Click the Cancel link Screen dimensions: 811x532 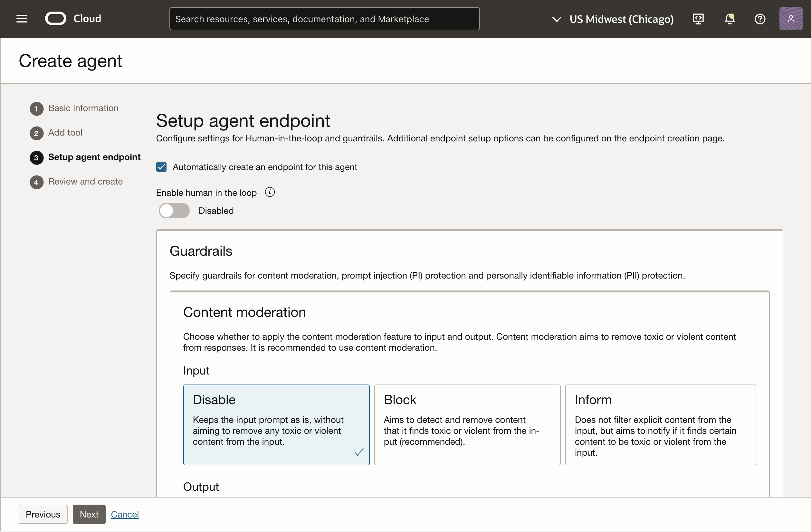(x=125, y=514)
